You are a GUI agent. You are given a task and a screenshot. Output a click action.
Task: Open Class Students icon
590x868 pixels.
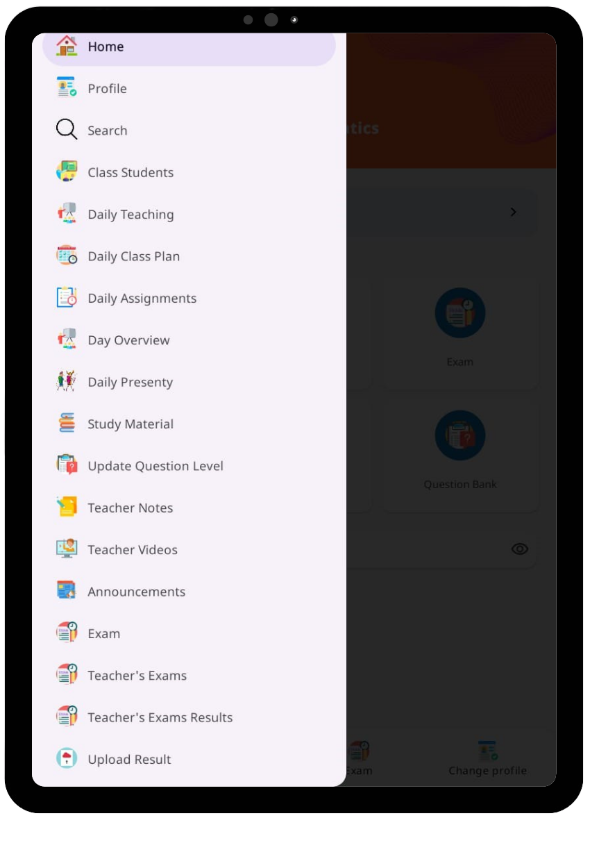[67, 172]
